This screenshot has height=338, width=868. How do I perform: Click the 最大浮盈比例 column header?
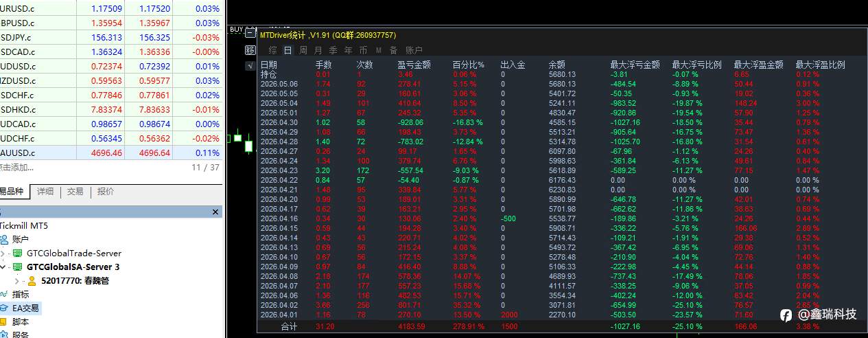[821, 65]
